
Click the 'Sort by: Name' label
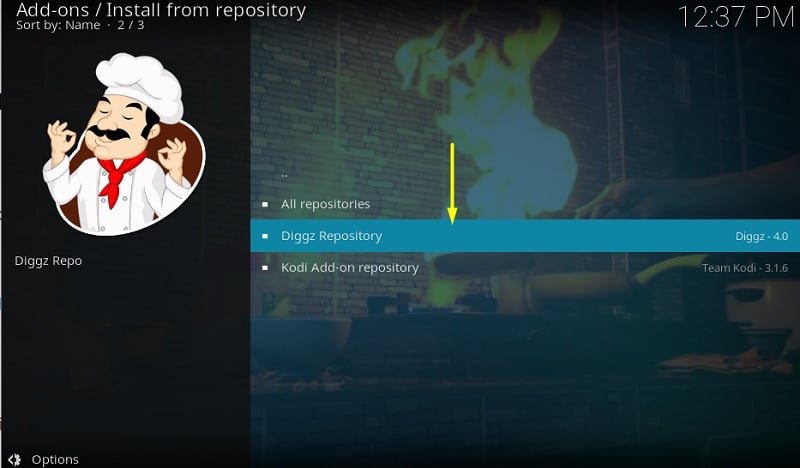(58, 25)
